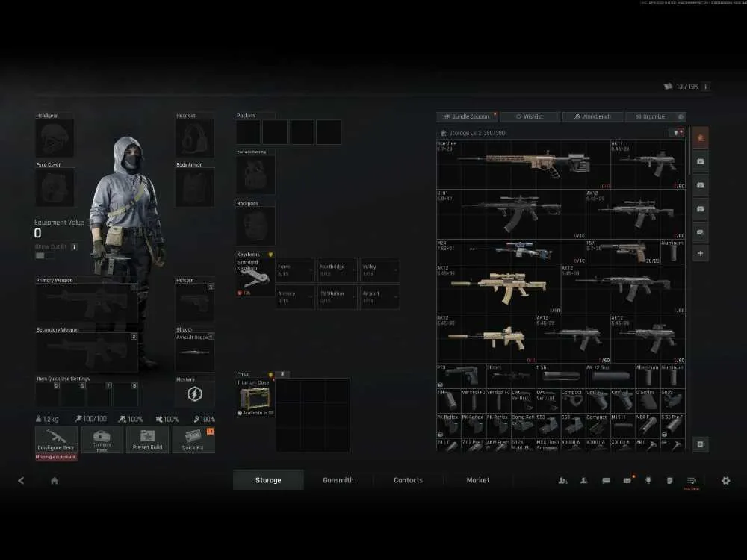Image resolution: width=747 pixels, height=560 pixels.
Task: Click the Mastery lightning icon
Action: pos(195,394)
